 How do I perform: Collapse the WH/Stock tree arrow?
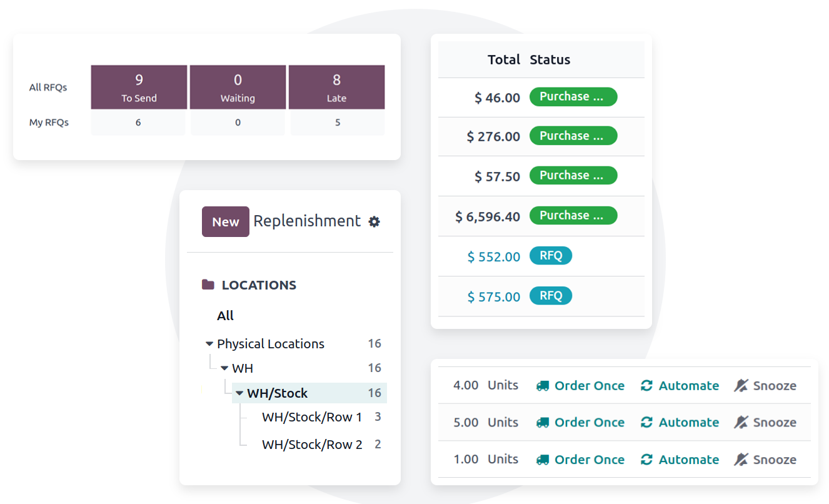(239, 393)
